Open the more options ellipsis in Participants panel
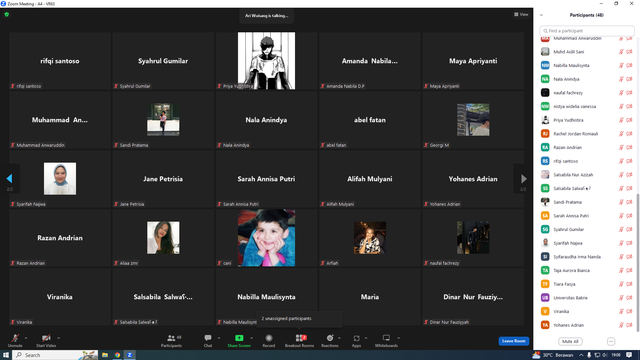Screen dimensions: 640x360 (611, 341)
